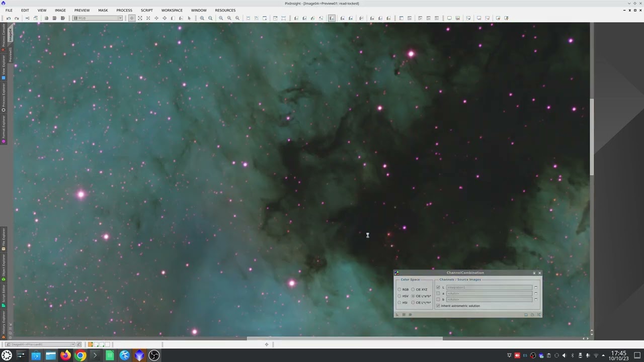644x362 pixels.
Task: Enable the b channel checkbox
Action: coord(438,300)
